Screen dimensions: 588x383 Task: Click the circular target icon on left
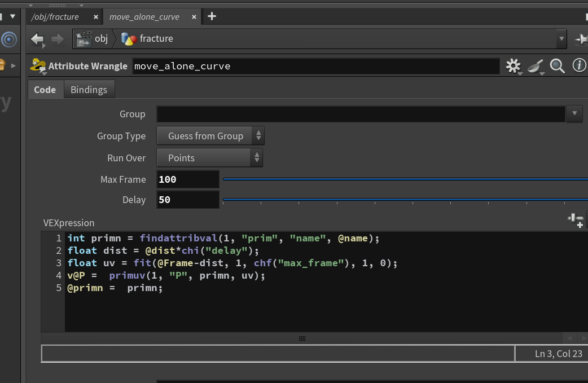point(9,39)
